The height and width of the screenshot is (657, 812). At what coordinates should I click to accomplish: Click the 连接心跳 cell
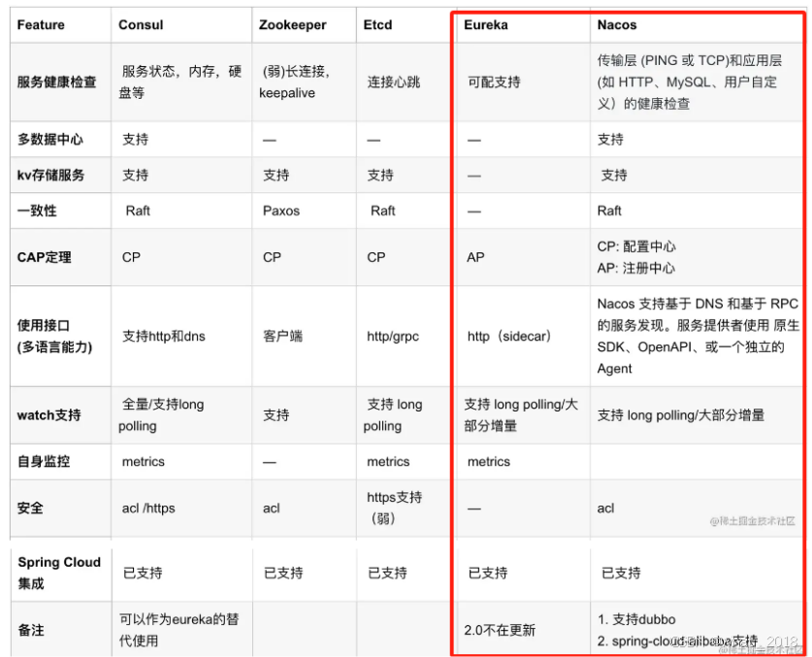point(394,82)
